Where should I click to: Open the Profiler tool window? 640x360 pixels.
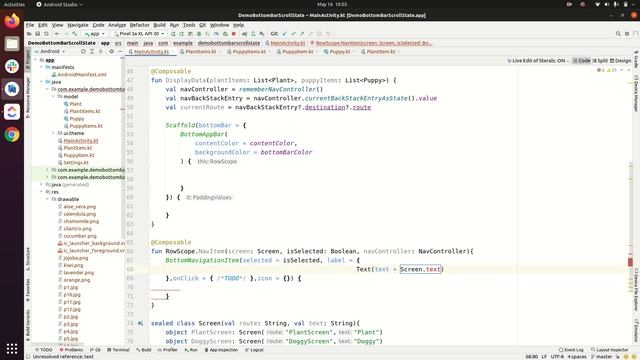point(168,350)
